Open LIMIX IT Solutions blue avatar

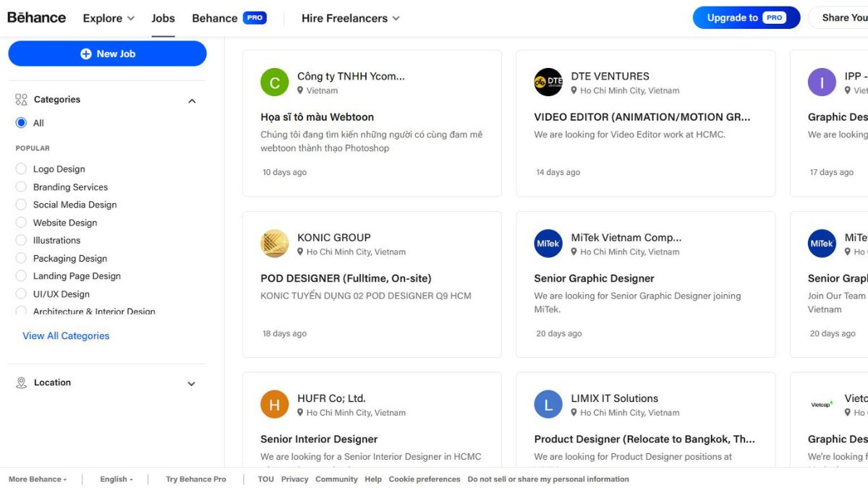point(548,405)
